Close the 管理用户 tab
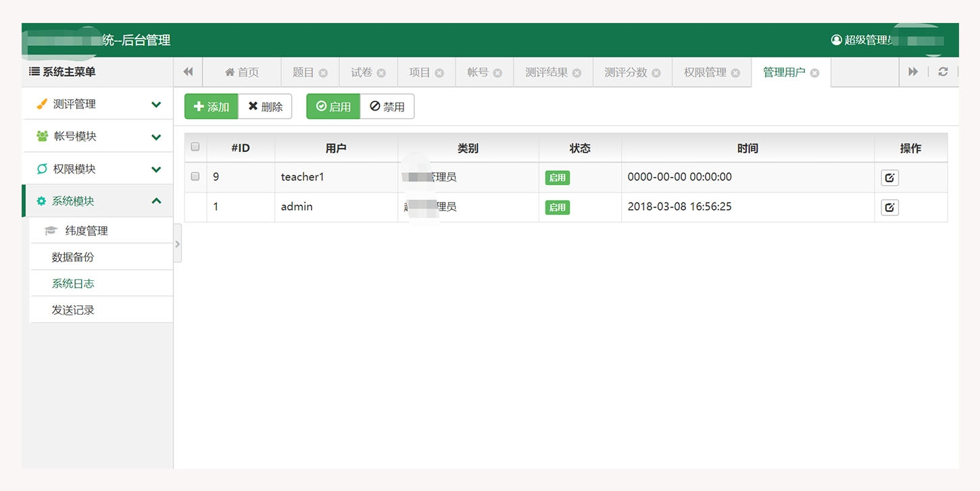 (814, 73)
